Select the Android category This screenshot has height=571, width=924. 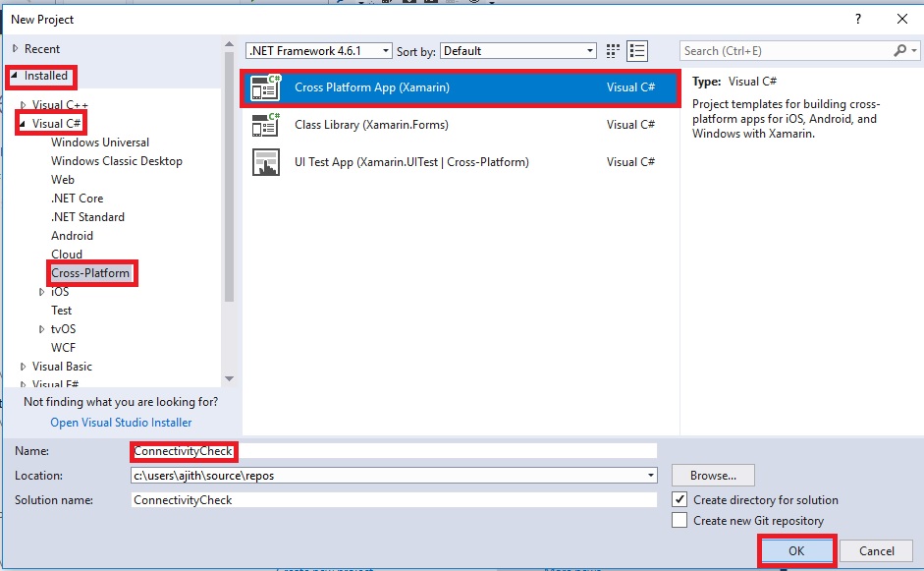pos(72,236)
